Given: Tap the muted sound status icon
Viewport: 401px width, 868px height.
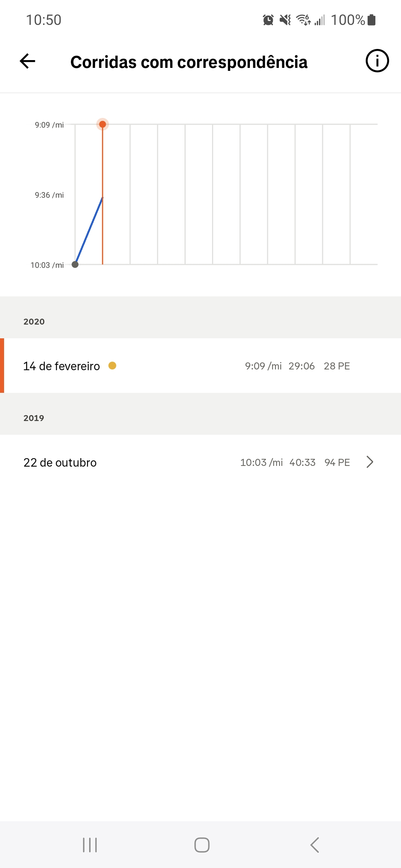Looking at the screenshot, I should pyautogui.click(x=285, y=20).
